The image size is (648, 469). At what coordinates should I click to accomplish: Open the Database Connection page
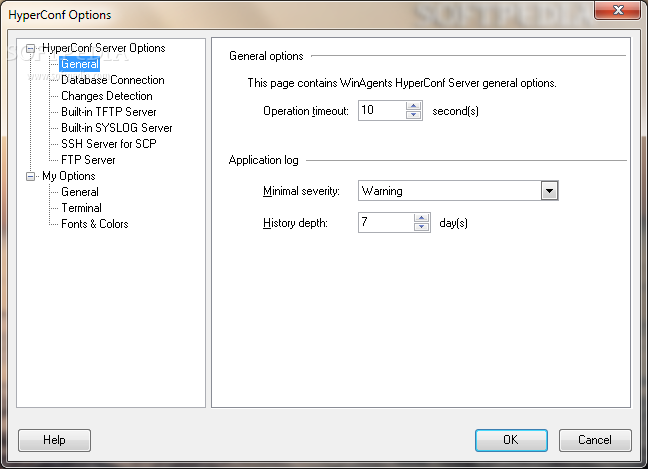pos(112,80)
